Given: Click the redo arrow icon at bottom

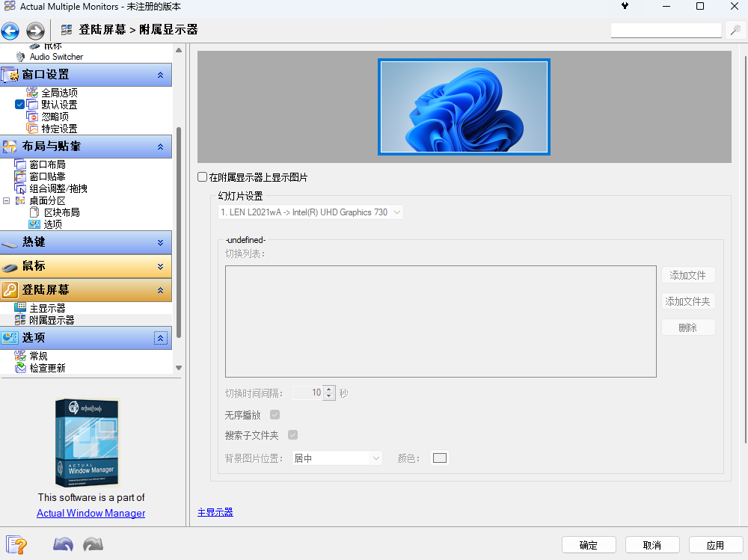Looking at the screenshot, I should 93,544.
